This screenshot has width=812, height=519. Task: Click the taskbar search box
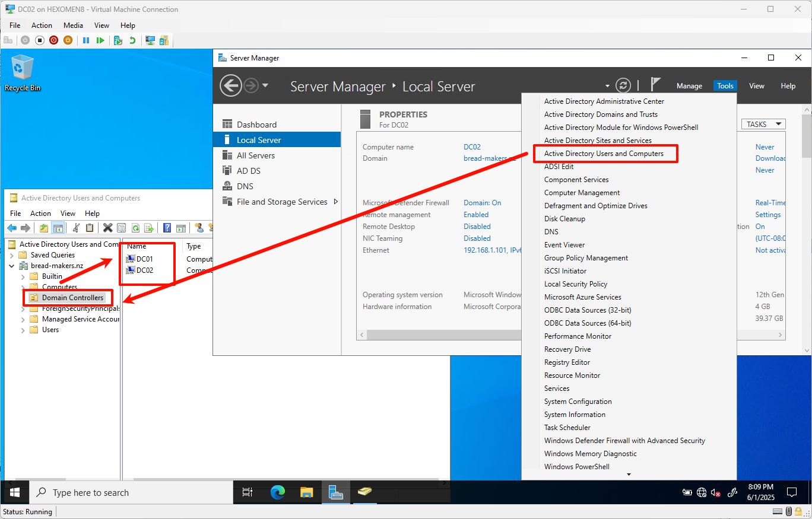pos(131,492)
